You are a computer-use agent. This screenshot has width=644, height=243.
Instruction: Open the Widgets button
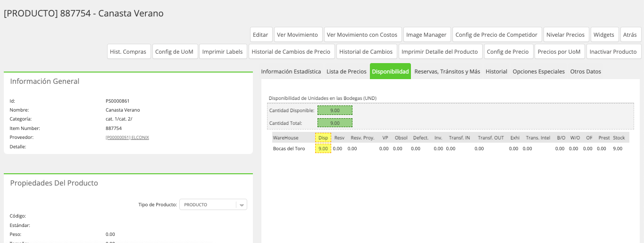(x=604, y=34)
